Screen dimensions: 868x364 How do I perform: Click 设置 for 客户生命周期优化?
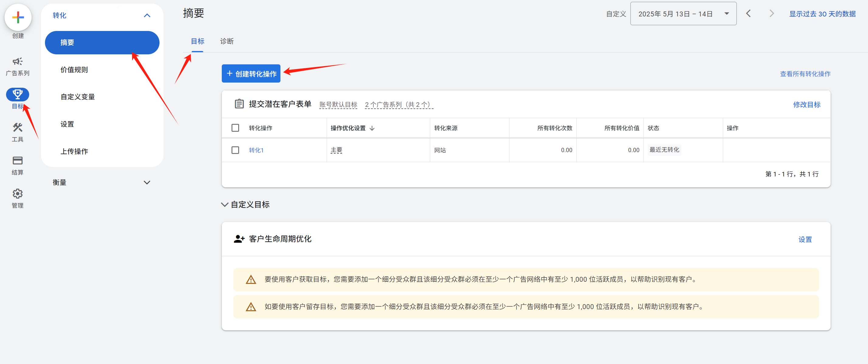click(x=805, y=240)
